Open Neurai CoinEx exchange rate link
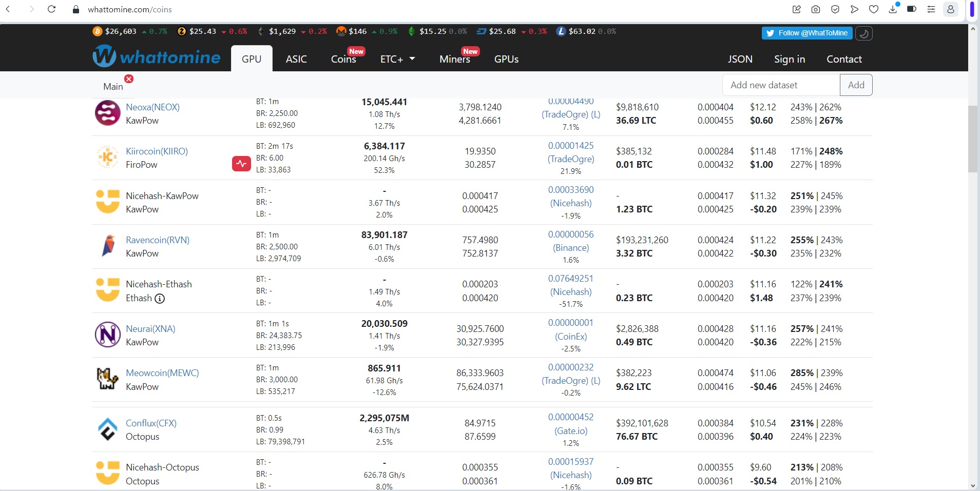The height and width of the screenshot is (491, 980). click(x=571, y=329)
